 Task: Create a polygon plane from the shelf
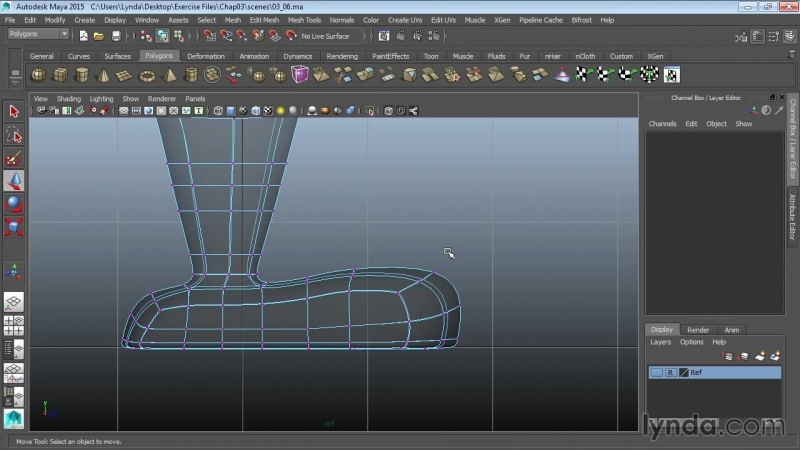[125, 76]
